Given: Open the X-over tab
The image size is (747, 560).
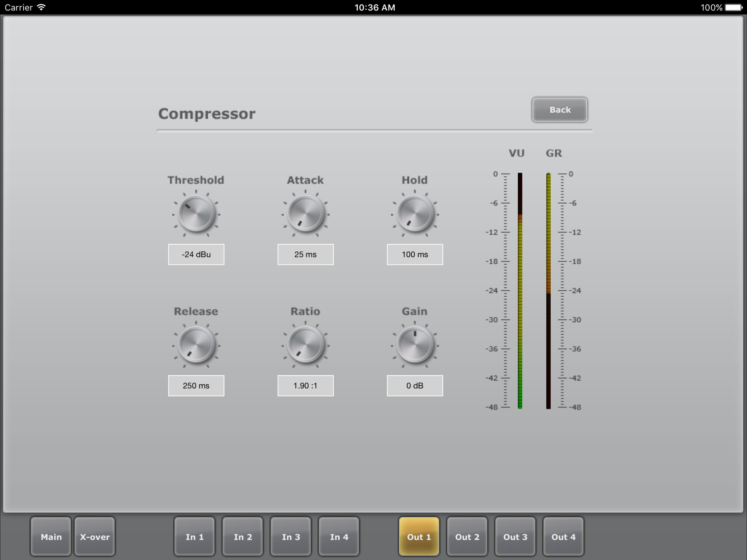Looking at the screenshot, I should pyautogui.click(x=95, y=536).
